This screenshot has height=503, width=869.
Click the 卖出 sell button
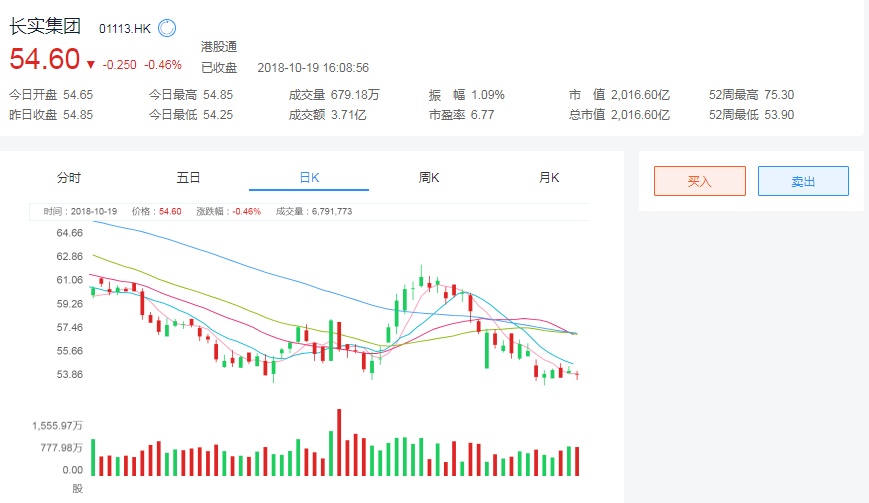(x=803, y=181)
